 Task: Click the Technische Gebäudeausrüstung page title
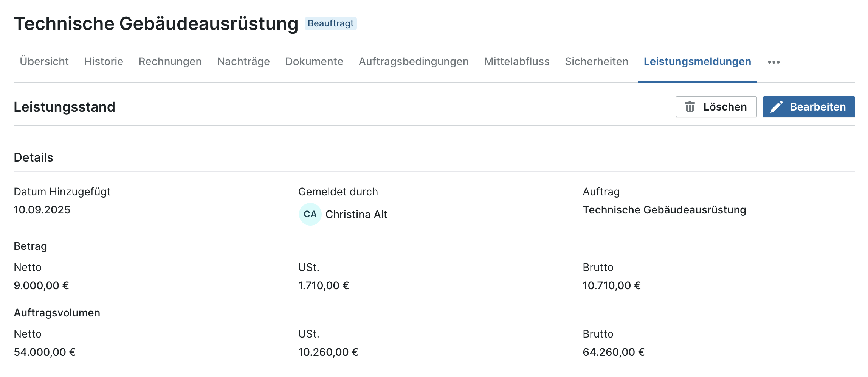click(156, 23)
